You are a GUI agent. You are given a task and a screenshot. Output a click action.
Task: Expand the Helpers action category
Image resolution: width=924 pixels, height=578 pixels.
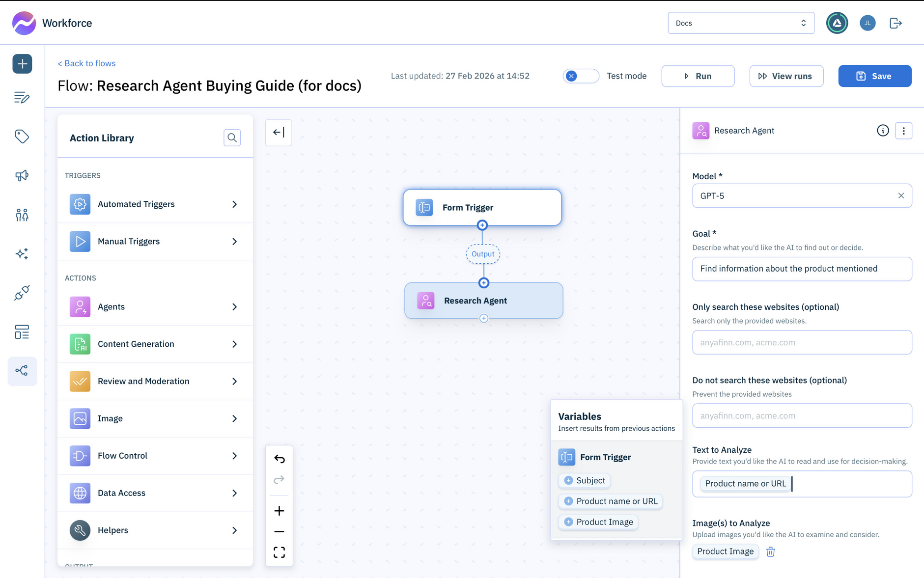click(235, 530)
